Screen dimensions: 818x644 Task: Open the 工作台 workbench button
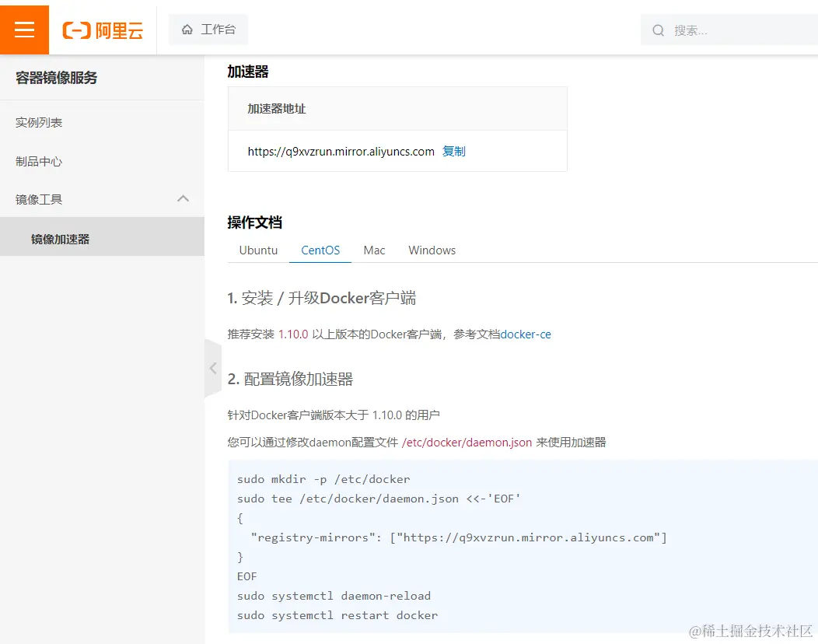coord(208,30)
